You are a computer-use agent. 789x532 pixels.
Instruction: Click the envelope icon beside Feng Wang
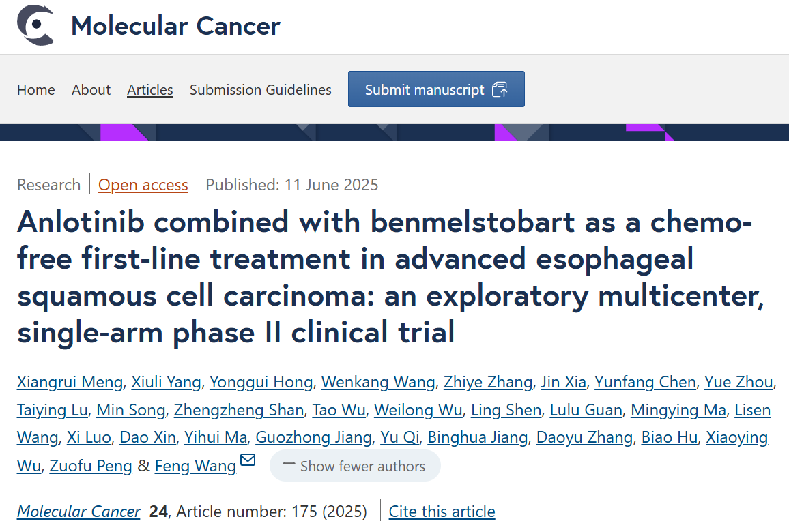(x=248, y=460)
